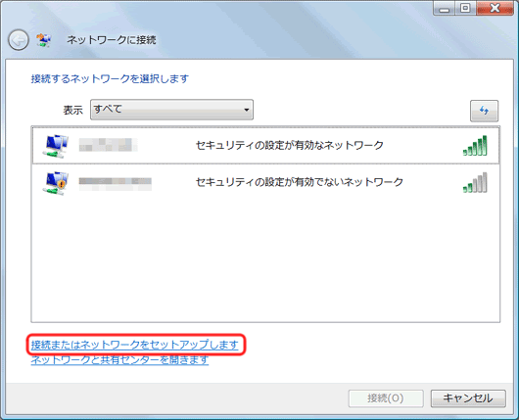519x420 pixels.
Task: Open the 表示 dropdown showing すべて
Action: (171, 110)
